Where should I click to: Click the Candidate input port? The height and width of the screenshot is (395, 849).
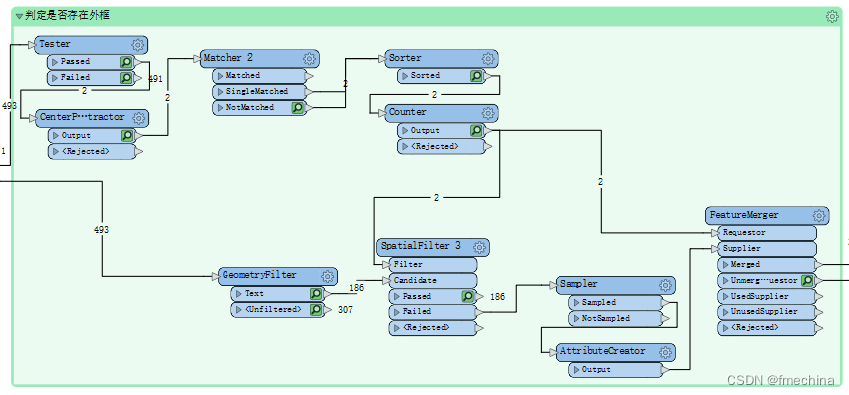click(433, 281)
